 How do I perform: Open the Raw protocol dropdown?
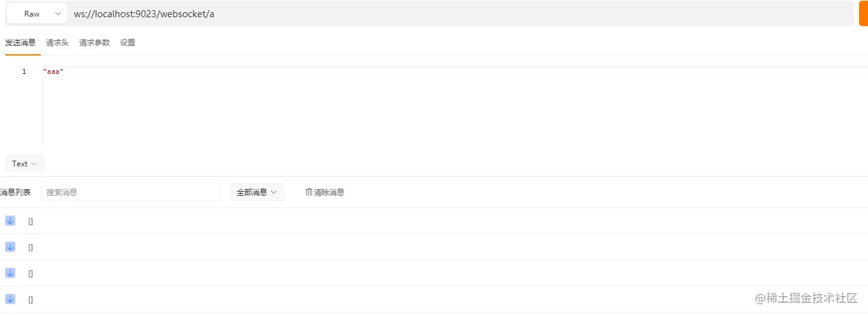tap(37, 13)
